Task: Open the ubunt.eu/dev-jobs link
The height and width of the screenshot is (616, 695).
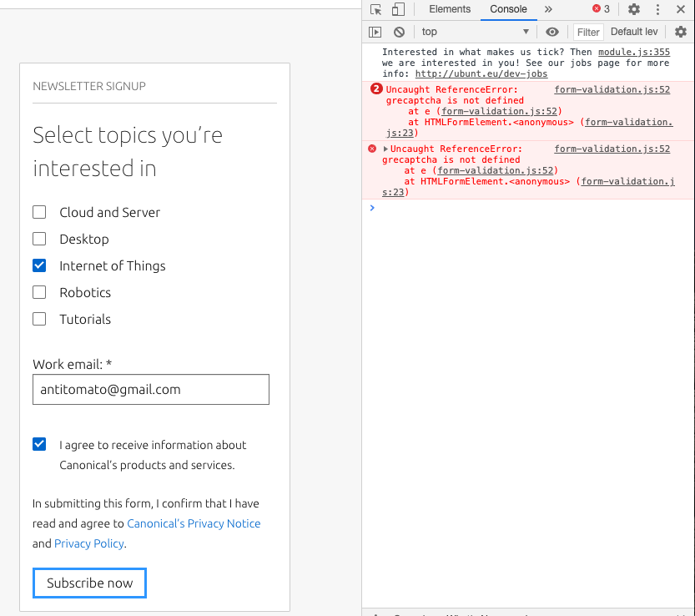Action: [481, 73]
